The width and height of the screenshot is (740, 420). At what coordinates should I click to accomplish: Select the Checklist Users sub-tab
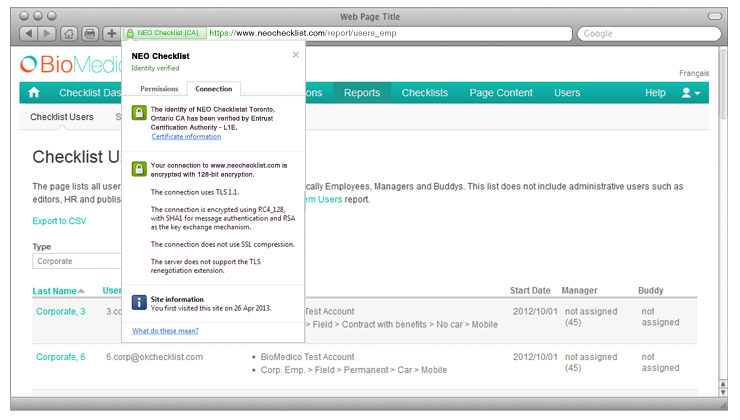click(62, 117)
